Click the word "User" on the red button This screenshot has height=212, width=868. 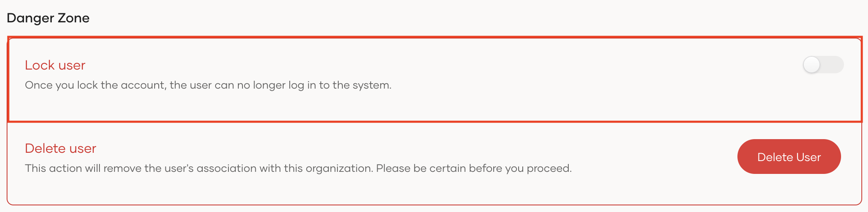click(808, 157)
